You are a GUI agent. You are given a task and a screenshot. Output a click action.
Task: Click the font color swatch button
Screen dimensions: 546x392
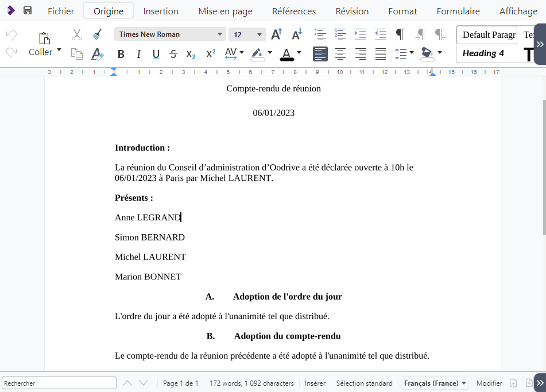coord(287,54)
